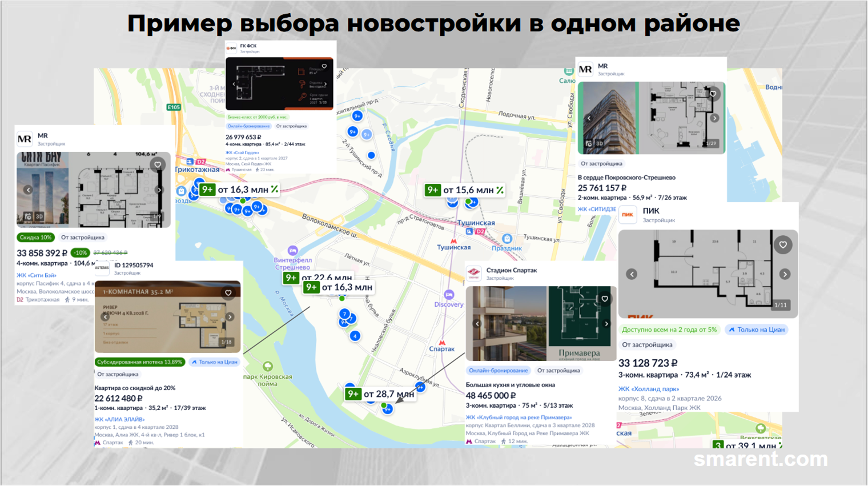868x486 pixels.
Task: Open ЖК «Клубный город на реке Примавера» link
Action: [x=519, y=417]
